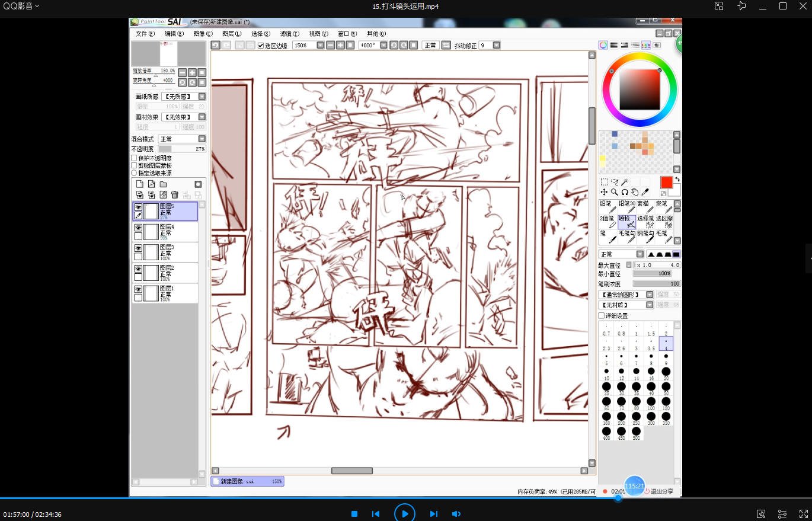The width and height of the screenshot is (812, 521).
Task: Activate the eyedropper color picker tool
Action: (645, 192)
